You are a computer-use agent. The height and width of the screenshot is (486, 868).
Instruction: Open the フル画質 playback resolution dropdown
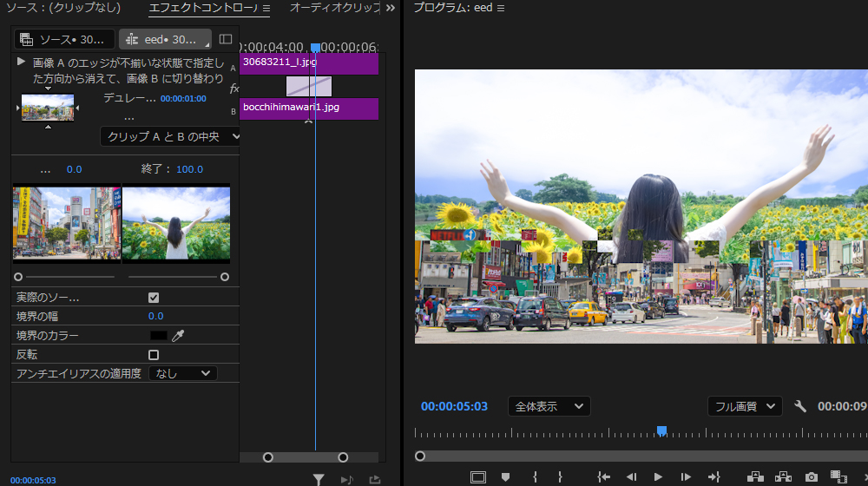[x=745, y=407]
